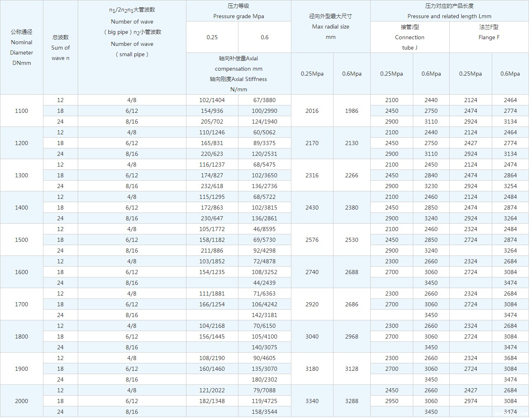Click the 2950 connection tube length cell
The image size is (529, 420).
[391, 401]
